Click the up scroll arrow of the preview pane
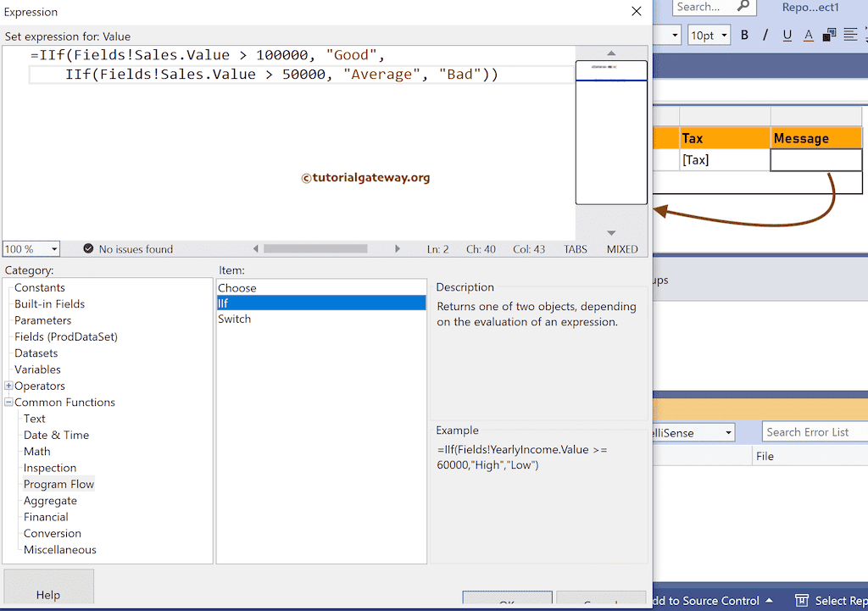Image resolution: width=868 pixels, height=611 pixels. 610,52
